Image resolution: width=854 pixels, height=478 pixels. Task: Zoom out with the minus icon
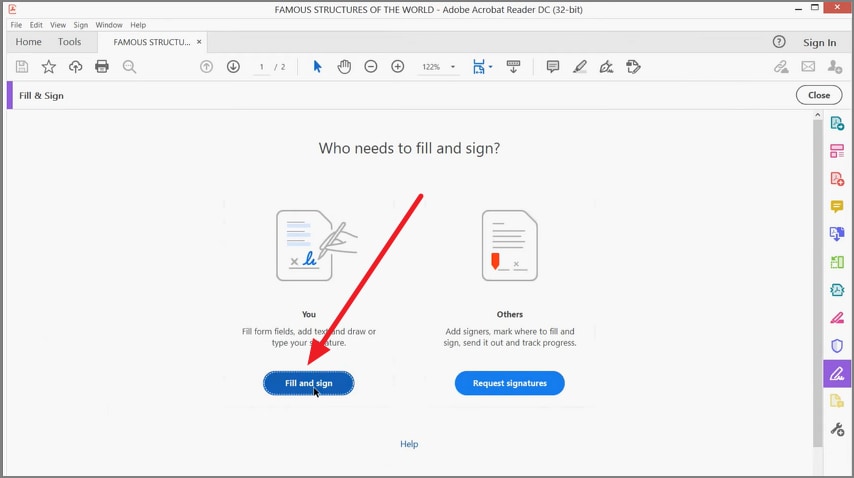coord(371,66)
